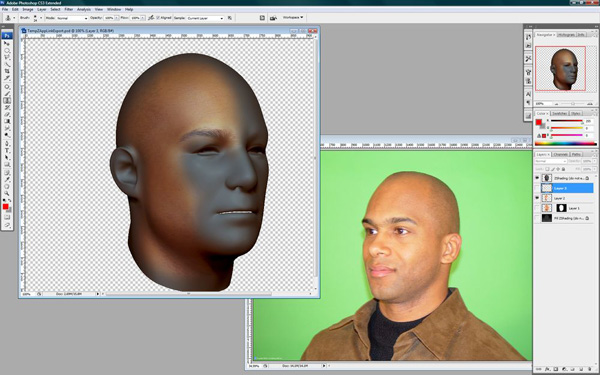Screen dimensions: 600x375
Task: Enable airbrush mode in options bar
Action: click(x=151, y=18)
